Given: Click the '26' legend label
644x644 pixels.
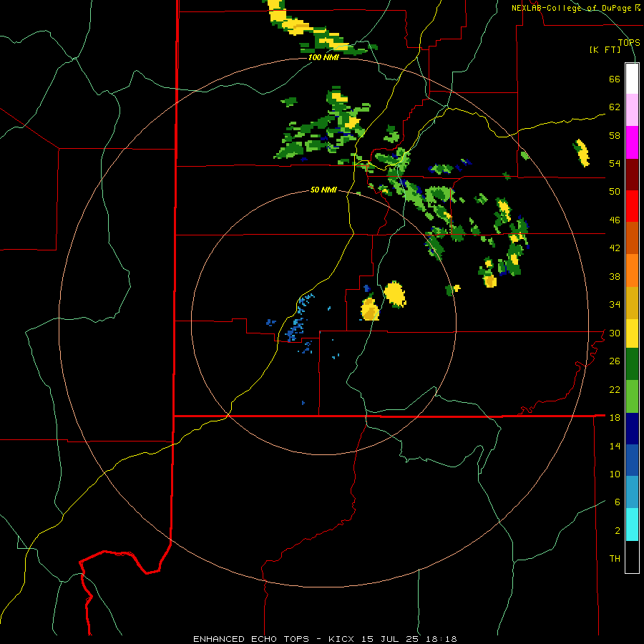Looking at the screenshot, I should (615, 361).
